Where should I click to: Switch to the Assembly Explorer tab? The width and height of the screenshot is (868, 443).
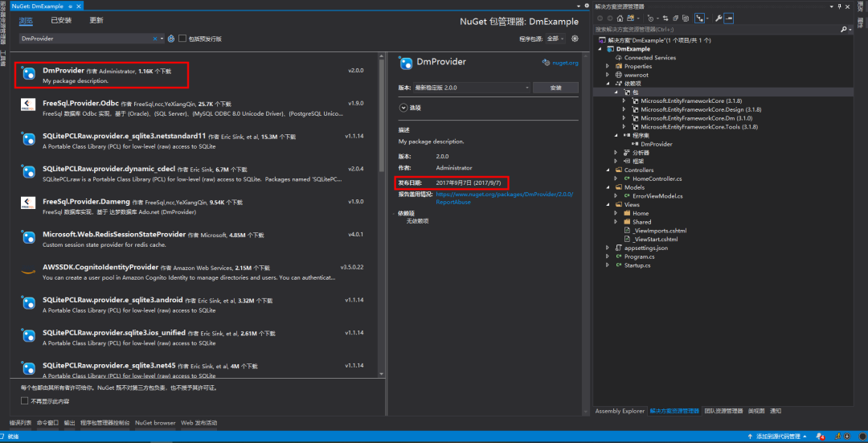pos(620,411)
